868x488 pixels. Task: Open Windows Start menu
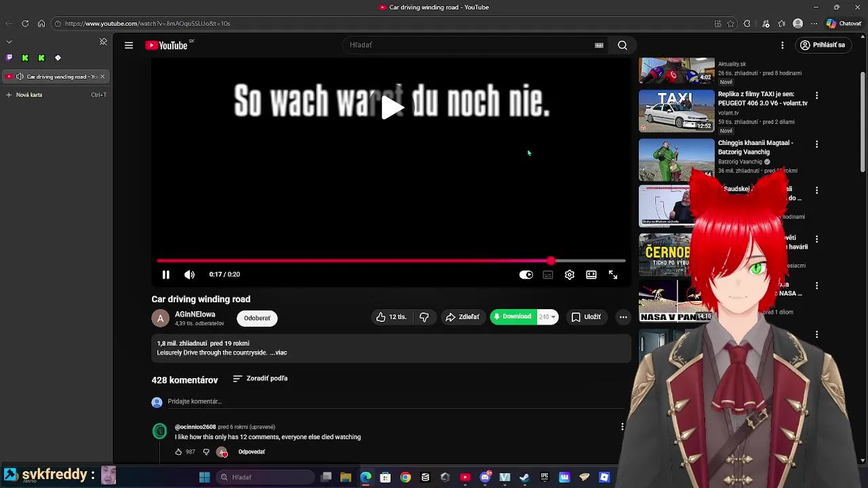204,477
